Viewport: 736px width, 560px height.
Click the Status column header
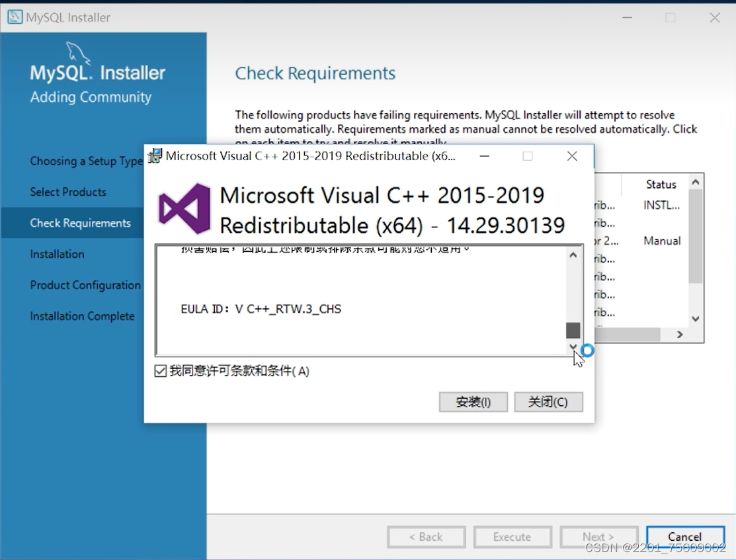pyautogui.click(x=661, y=184)
